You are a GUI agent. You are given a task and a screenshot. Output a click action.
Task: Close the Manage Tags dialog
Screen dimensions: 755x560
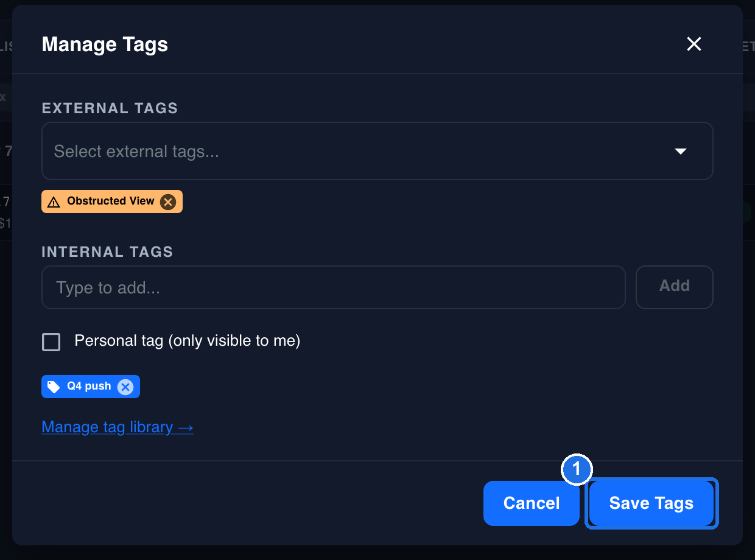tap(694, 44)
